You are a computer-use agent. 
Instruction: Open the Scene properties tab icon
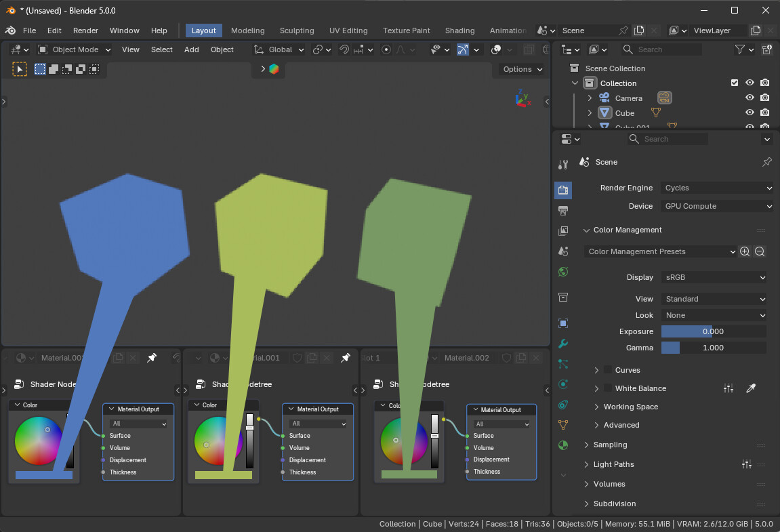click(x=563, y=251)
